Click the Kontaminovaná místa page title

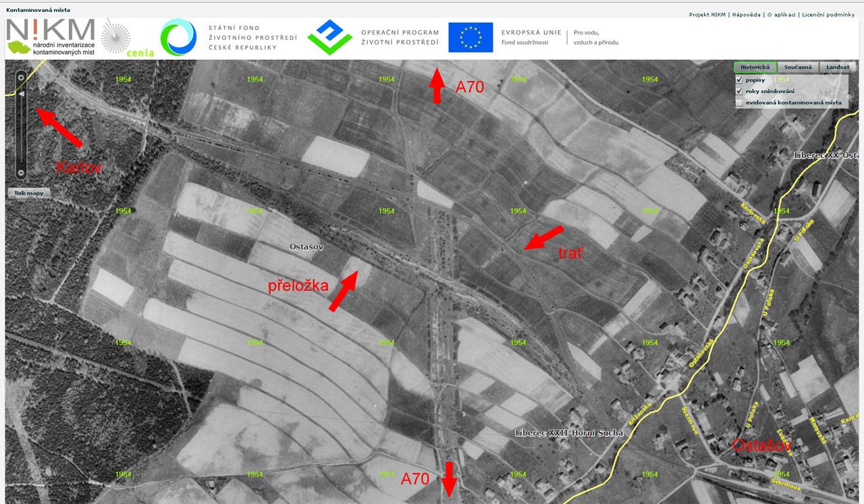(x=38, y=10)
